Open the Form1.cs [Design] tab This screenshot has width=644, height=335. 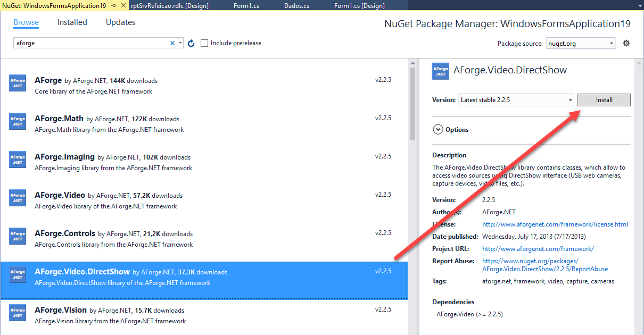pos(359,5)
